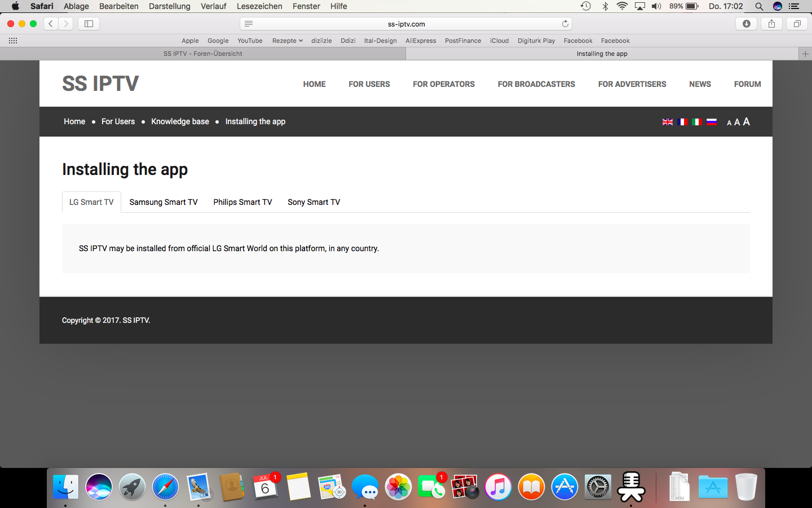The width and height of the screenshot is (812, 508).
Task: Open App Store in the Dock
Action: [564, 487]
